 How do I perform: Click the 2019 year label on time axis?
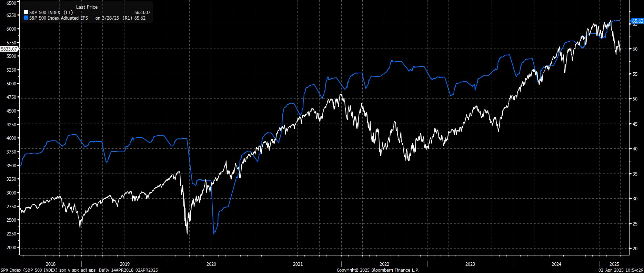click(x=125, y=264)
